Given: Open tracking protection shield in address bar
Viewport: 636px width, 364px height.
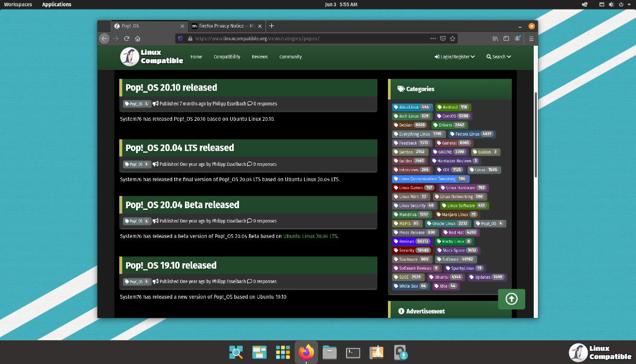Looking at the screenshot, I should pyautogui.click(x=180, y=38).
